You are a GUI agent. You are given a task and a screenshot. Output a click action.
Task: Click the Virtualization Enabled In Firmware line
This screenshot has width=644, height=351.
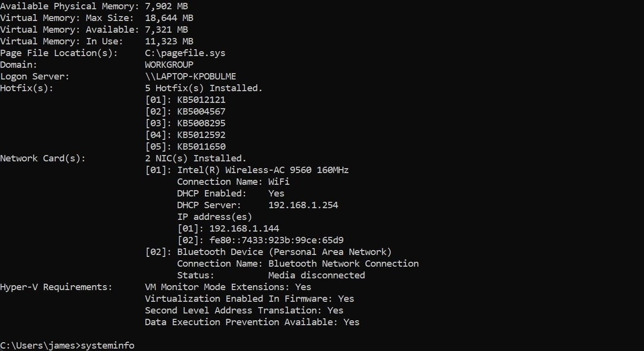point(249,299)
